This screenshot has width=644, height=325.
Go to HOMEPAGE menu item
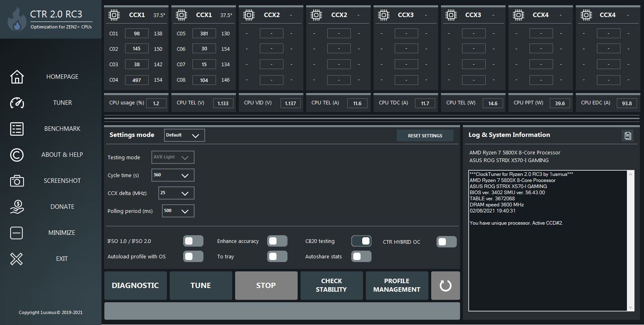[62, 77]
